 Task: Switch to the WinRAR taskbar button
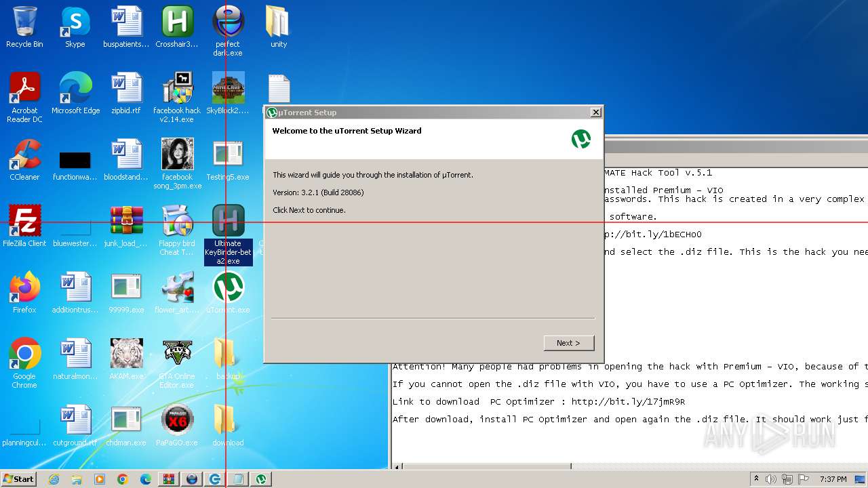tap(169, 479)
